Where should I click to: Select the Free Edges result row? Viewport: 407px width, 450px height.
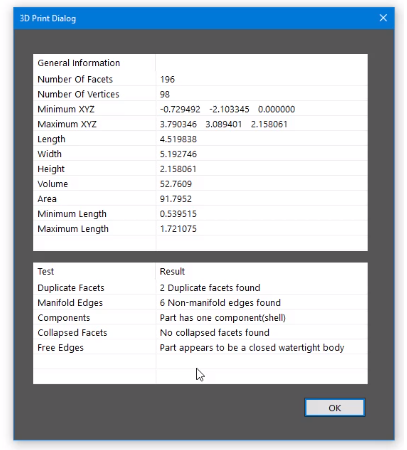[200, 348]
